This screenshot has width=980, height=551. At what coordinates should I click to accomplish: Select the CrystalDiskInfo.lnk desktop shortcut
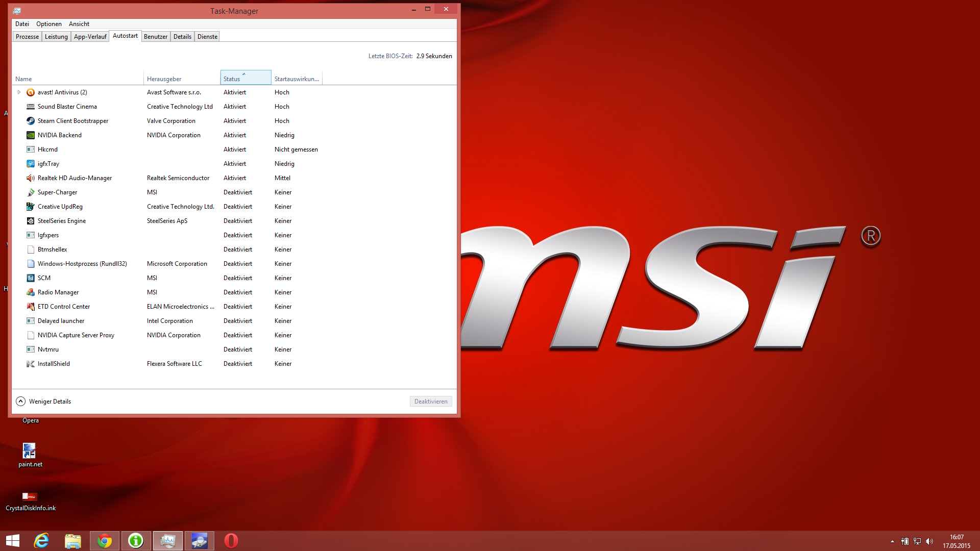(x=30, y=501)
